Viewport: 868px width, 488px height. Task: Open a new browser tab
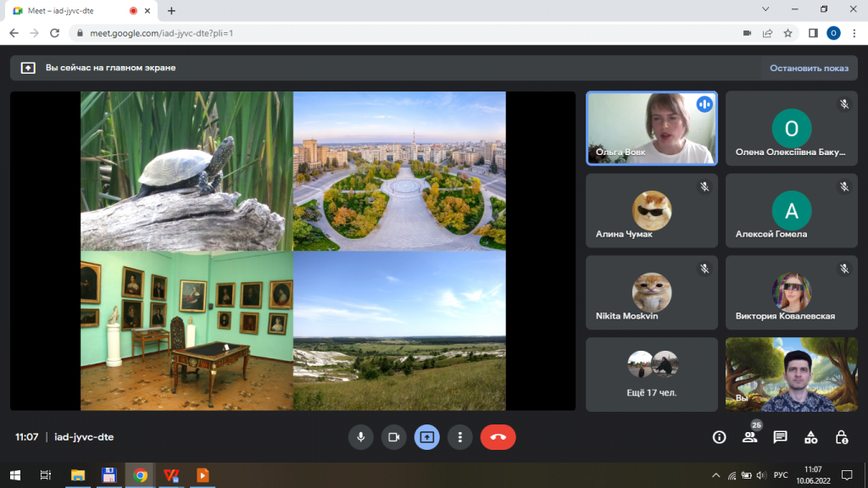click(171, 10)
